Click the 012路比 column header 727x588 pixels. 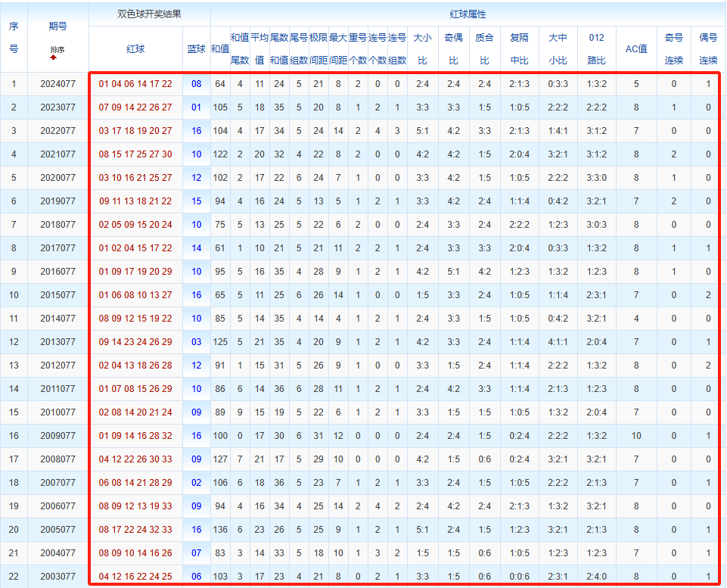pyautogui.click(x=596, y=49)
